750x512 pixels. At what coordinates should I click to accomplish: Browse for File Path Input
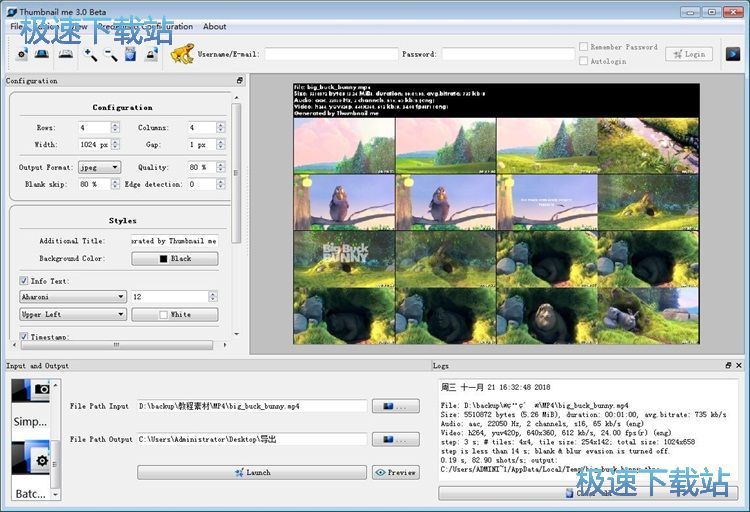pyautogui.click(x=396, y=406)
